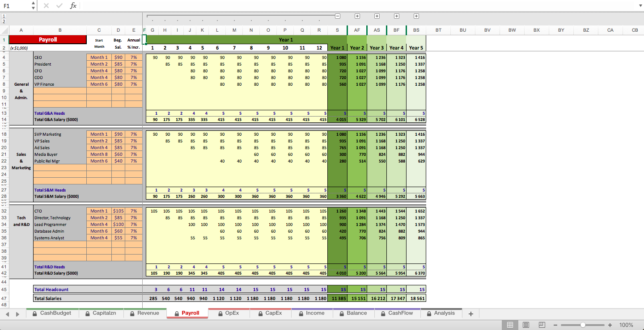
Task: Select the CEO row label cell
Action: coord(60,57)
